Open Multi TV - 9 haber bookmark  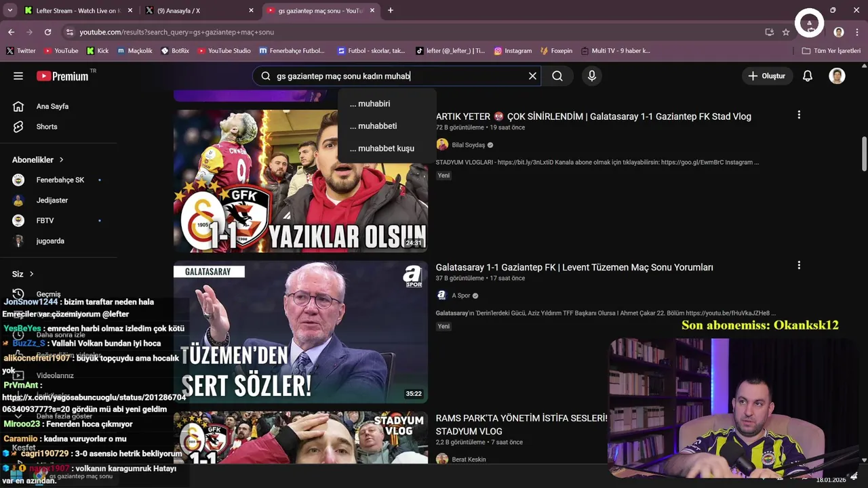[x=614, y=51]
